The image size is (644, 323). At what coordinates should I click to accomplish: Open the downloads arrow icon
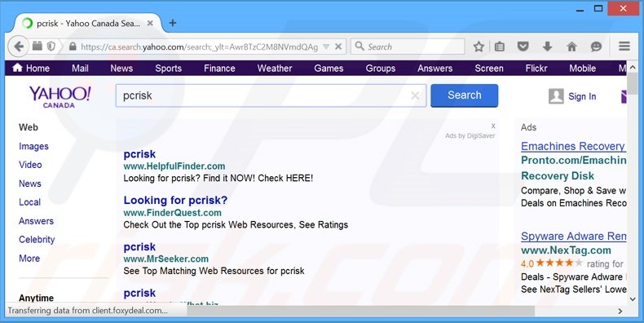[x=547, y=46]
